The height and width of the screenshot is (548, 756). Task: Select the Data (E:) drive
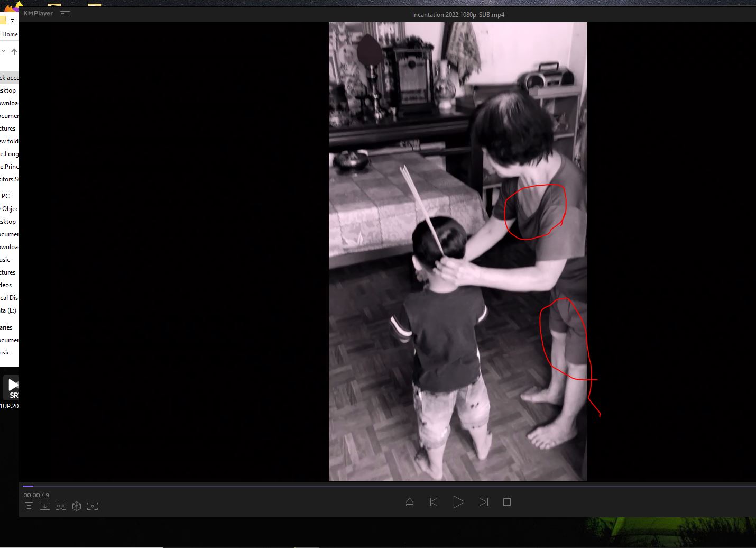[x=8, y=310]
